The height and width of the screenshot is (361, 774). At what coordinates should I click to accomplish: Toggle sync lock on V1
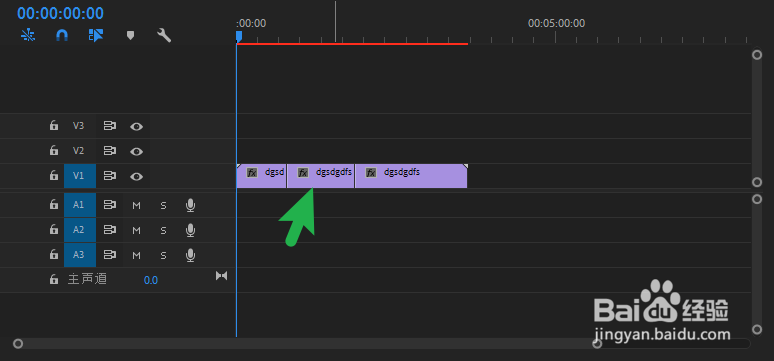[110, 175]
